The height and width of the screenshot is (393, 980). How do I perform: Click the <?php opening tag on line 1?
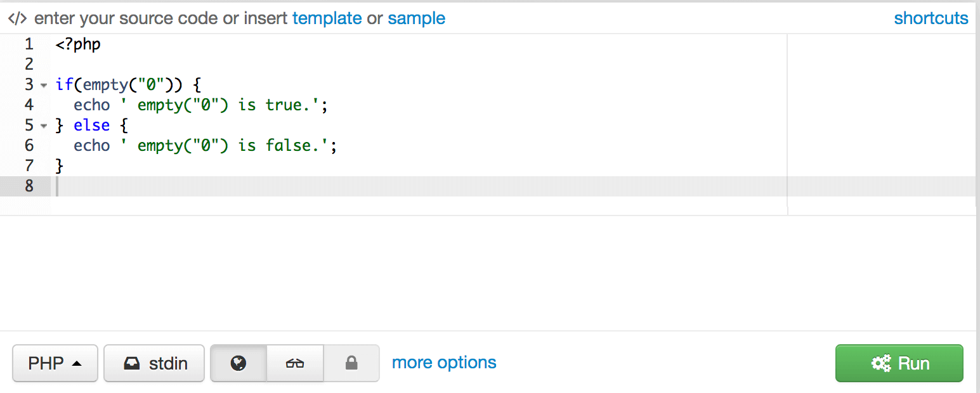pos(78,44)
